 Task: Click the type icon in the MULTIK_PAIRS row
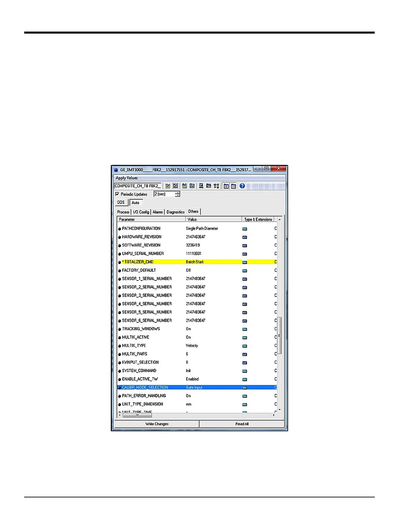(x=245, y=354)
